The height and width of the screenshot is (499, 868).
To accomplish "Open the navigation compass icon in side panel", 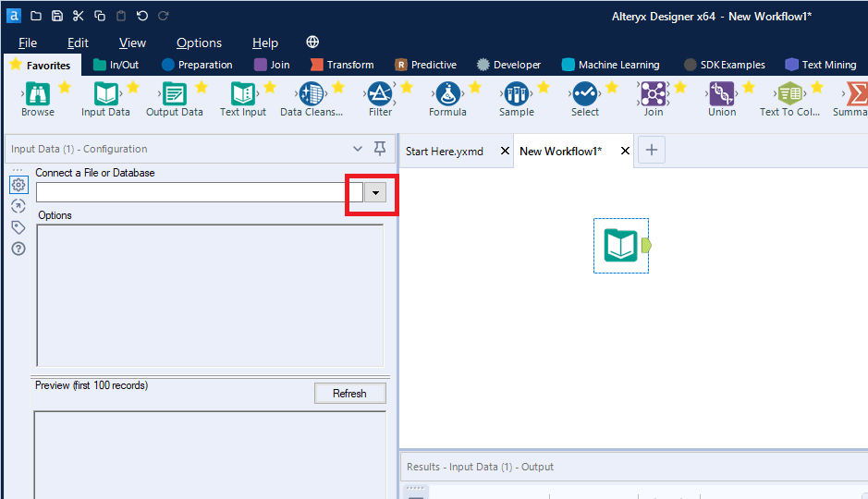I will pos(18,206).
